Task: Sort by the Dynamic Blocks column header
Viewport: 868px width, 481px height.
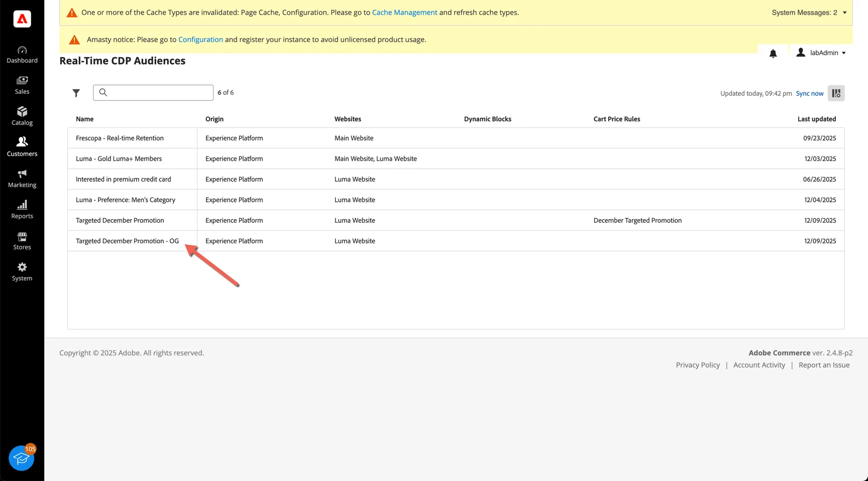Action: click(x=487, y=119)
